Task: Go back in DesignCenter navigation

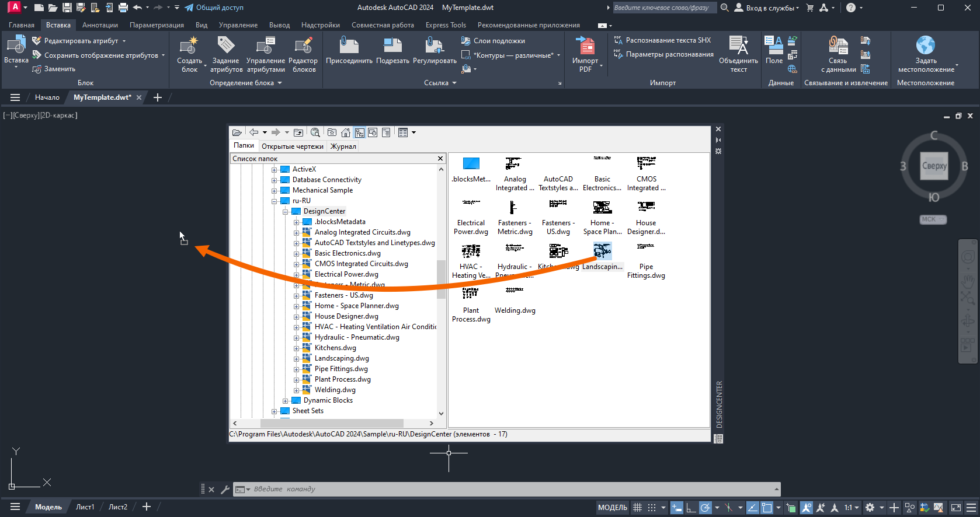Action: pyautogui.click(x=253, y=132)
